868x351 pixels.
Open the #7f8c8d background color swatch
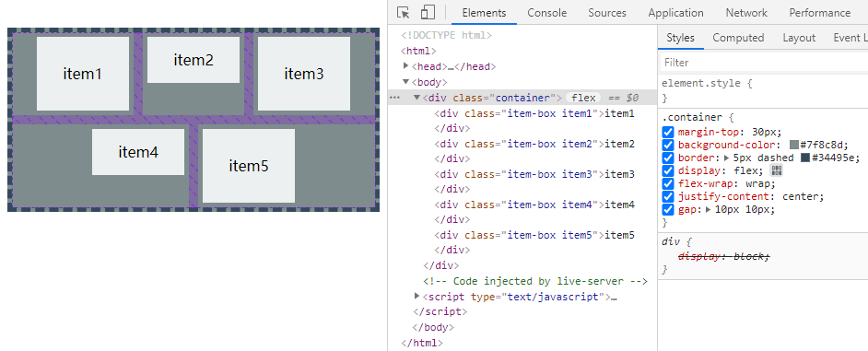tap(794, 145)
